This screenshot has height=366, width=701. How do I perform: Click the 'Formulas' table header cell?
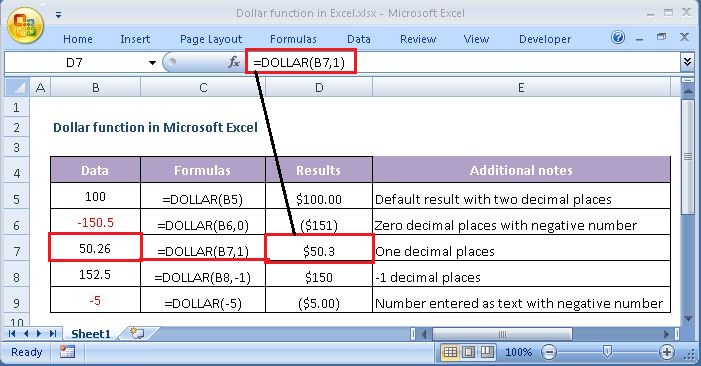(203, 170)
